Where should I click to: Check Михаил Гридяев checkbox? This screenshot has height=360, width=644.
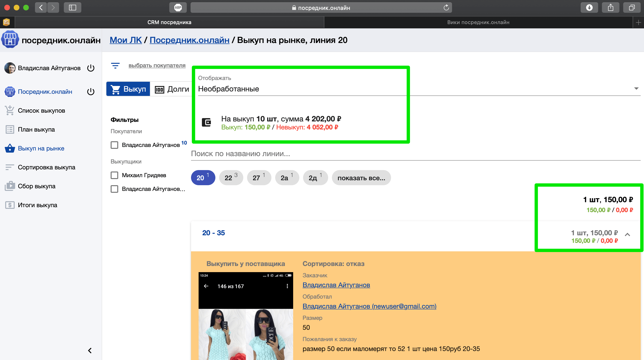click(x=114, y=175)
